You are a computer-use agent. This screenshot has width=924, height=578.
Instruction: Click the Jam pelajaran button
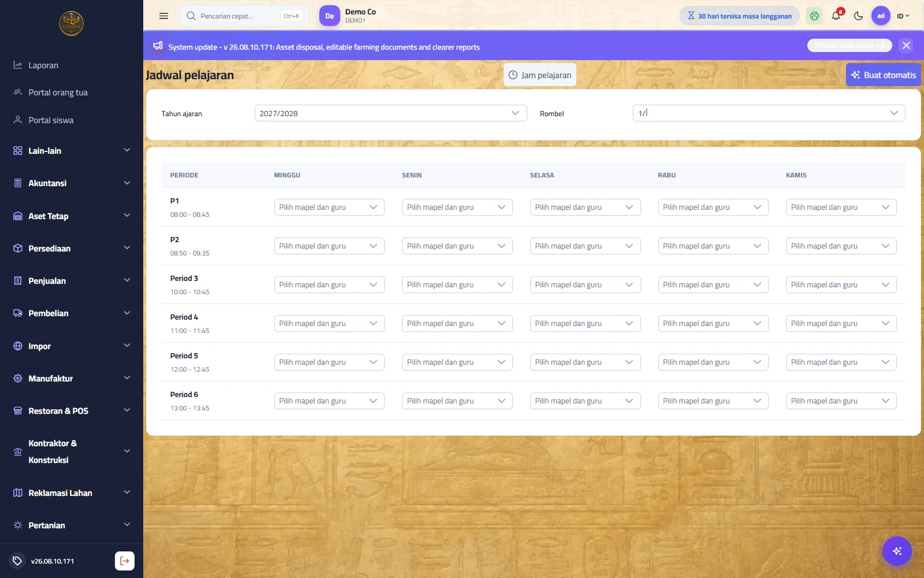click(x=540, y=75)
